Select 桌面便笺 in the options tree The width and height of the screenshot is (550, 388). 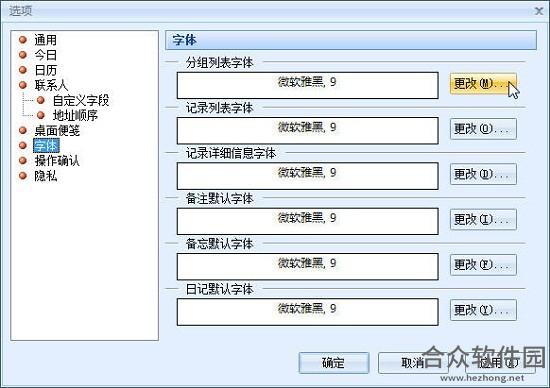[57, 131]
